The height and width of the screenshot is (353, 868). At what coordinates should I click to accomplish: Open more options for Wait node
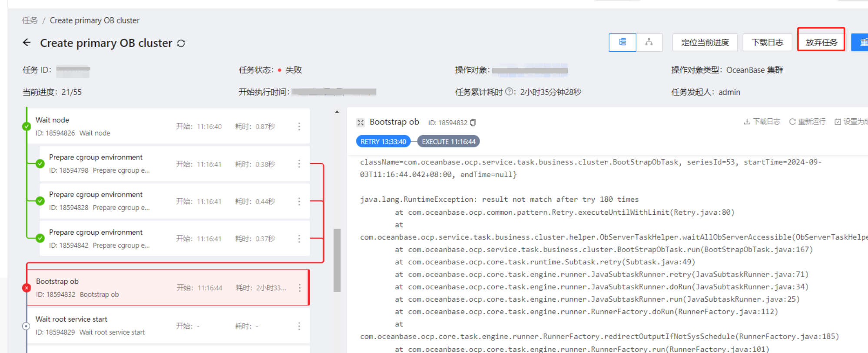[299, 127]
